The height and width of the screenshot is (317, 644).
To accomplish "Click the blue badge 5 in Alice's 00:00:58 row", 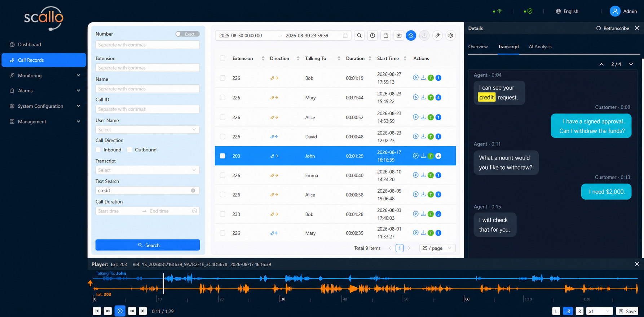I will tap(438, 195).
